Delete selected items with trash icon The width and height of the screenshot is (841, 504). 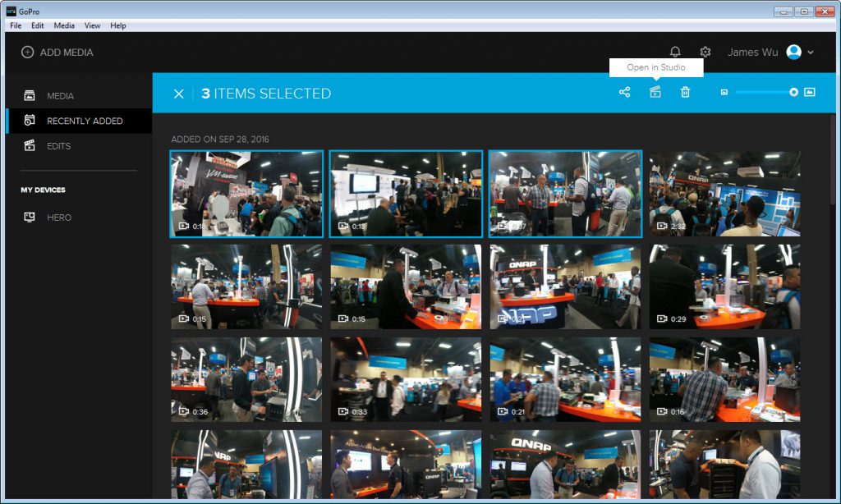(685, 93)
